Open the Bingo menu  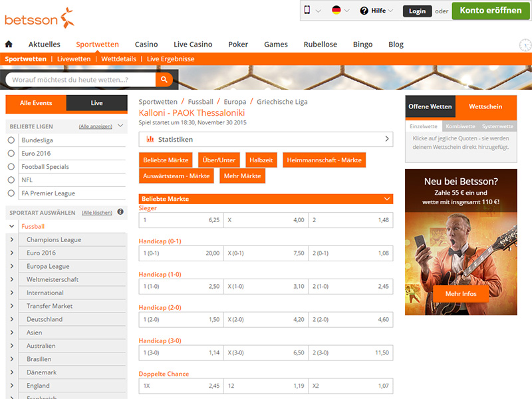click(362, 45)
